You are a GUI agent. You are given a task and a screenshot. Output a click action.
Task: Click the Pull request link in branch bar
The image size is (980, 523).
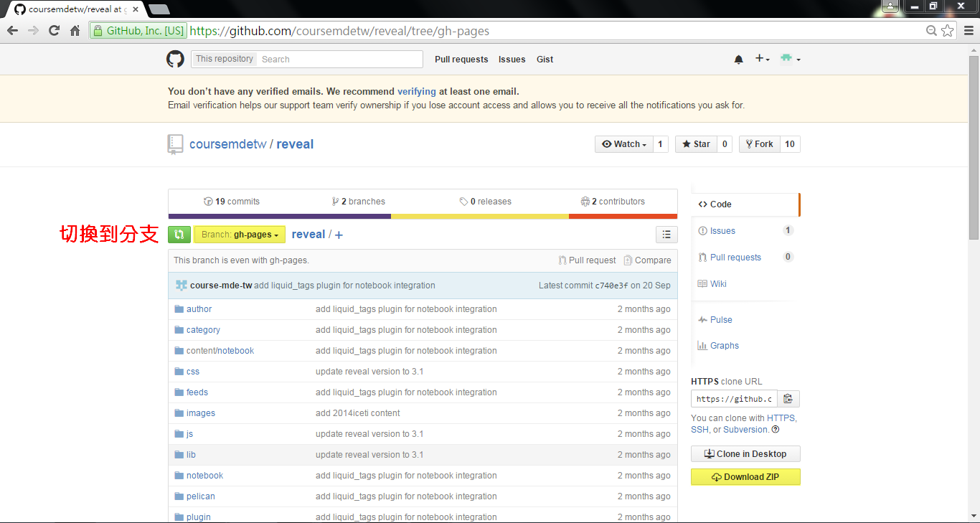pos(587,260)
